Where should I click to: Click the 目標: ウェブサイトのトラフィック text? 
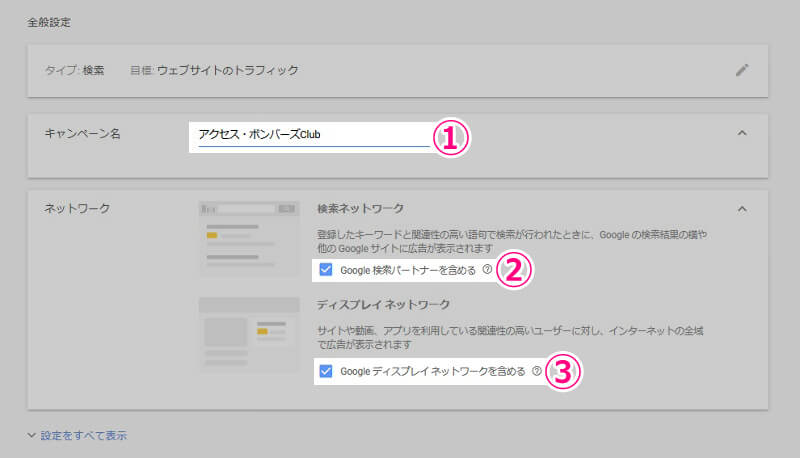pos(214,70)
